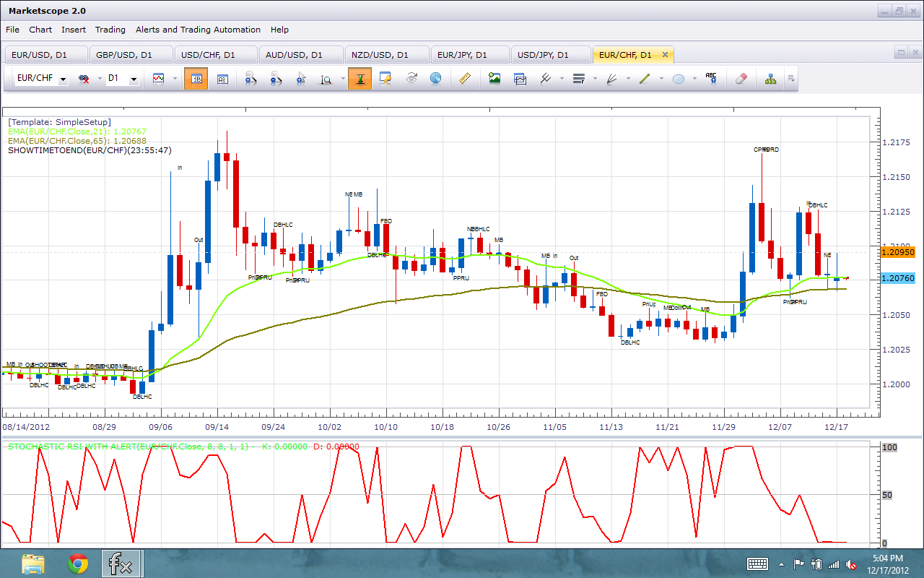Click the on-screen keyboard tray icon

[757, 564]
